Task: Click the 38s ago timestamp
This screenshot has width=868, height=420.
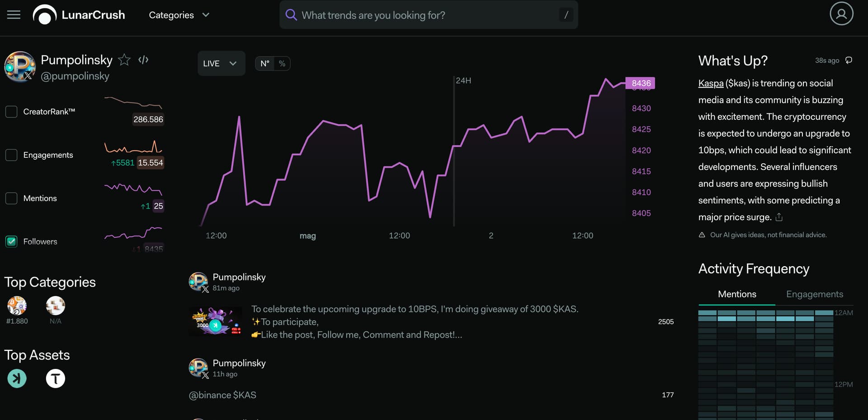Action: pos(827,61)
